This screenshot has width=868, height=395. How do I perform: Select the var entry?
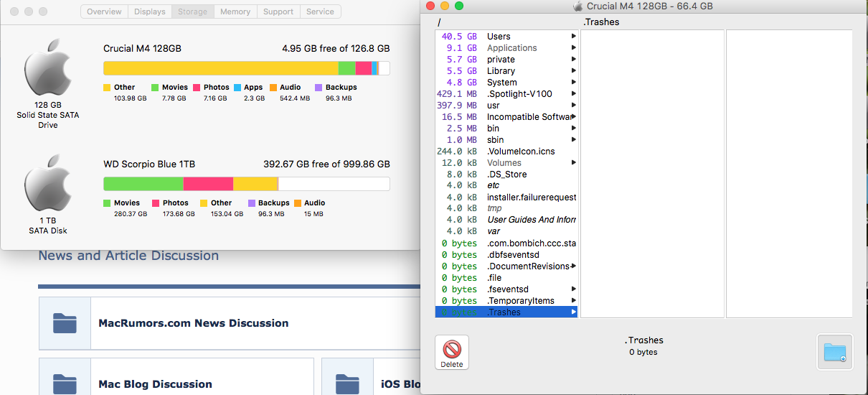click(x=506, y=231)
